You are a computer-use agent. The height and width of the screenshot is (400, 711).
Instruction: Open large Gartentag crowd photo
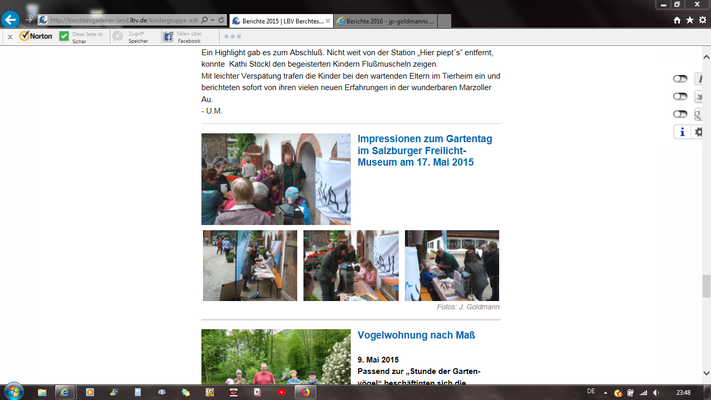pos(276,179)
